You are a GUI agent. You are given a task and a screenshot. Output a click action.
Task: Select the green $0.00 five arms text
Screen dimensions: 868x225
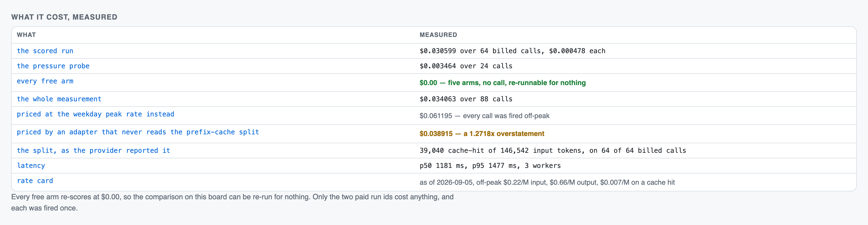[x=503, y=83]
